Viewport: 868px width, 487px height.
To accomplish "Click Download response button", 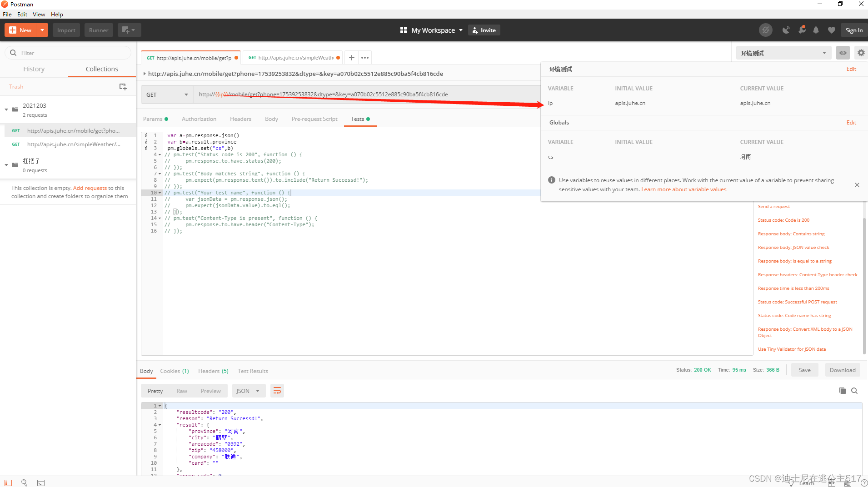I will point(843,370).
